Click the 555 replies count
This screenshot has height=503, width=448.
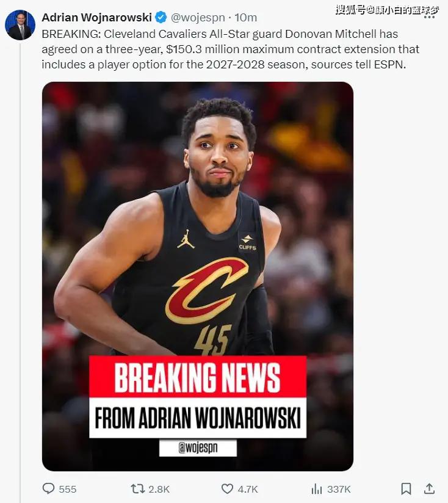(x=68, y=489)
